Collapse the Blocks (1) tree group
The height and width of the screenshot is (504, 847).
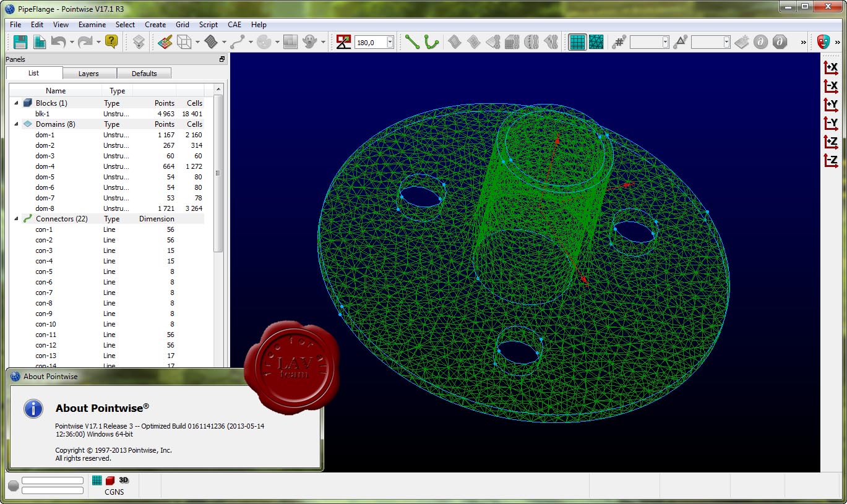click(x=16, y=103)
